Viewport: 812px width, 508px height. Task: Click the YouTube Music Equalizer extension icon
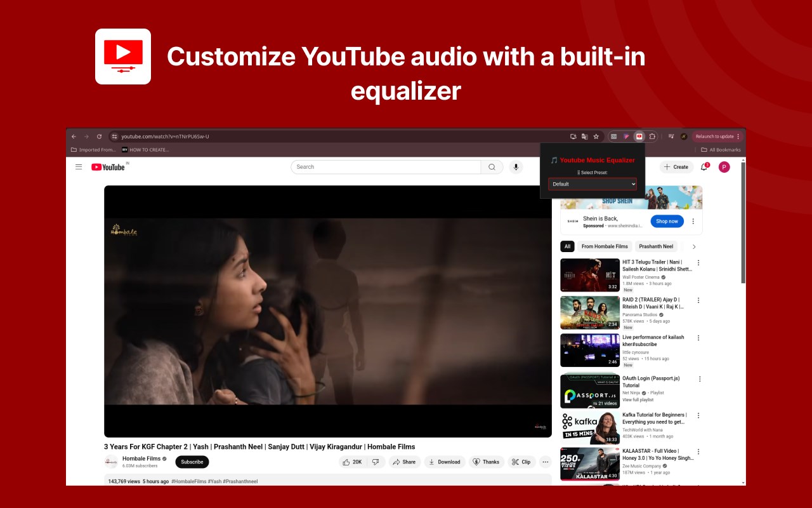639,137
